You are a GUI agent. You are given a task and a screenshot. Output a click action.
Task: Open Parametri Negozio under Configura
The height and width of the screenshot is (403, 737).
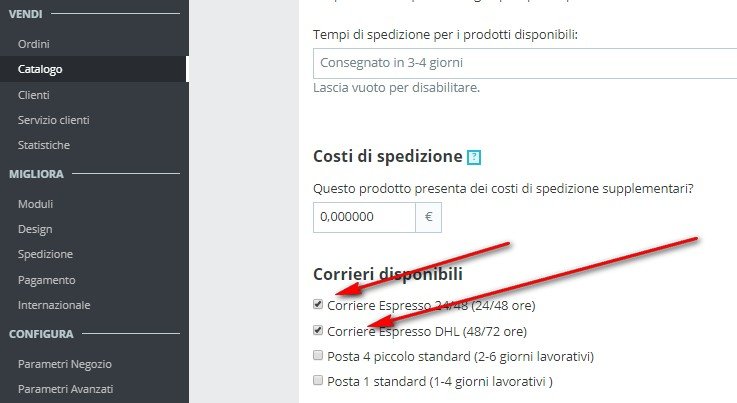click(65, 364)
